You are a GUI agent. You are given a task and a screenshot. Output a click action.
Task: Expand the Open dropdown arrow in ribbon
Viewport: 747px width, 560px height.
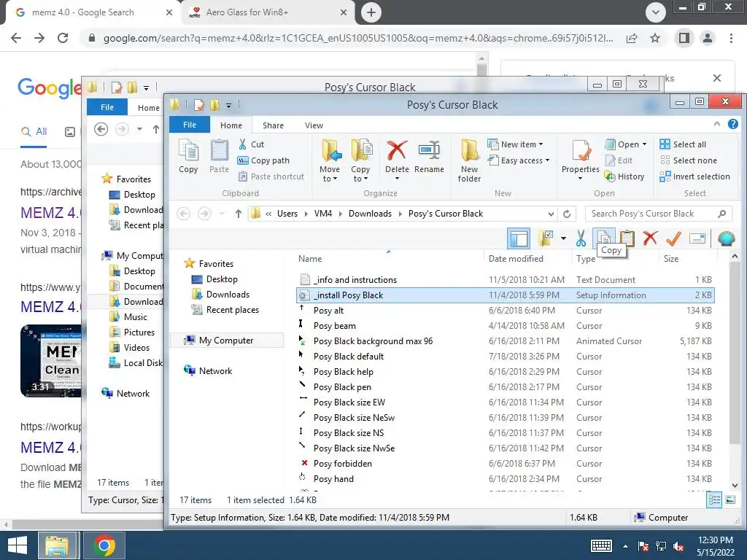click(x=645, y=144)
